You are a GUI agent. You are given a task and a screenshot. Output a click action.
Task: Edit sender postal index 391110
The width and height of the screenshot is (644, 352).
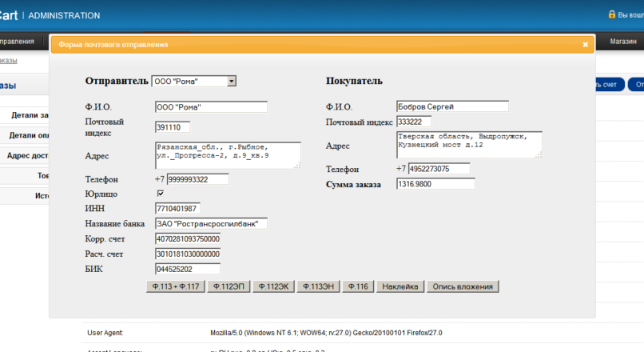click(x=173, y=127)
